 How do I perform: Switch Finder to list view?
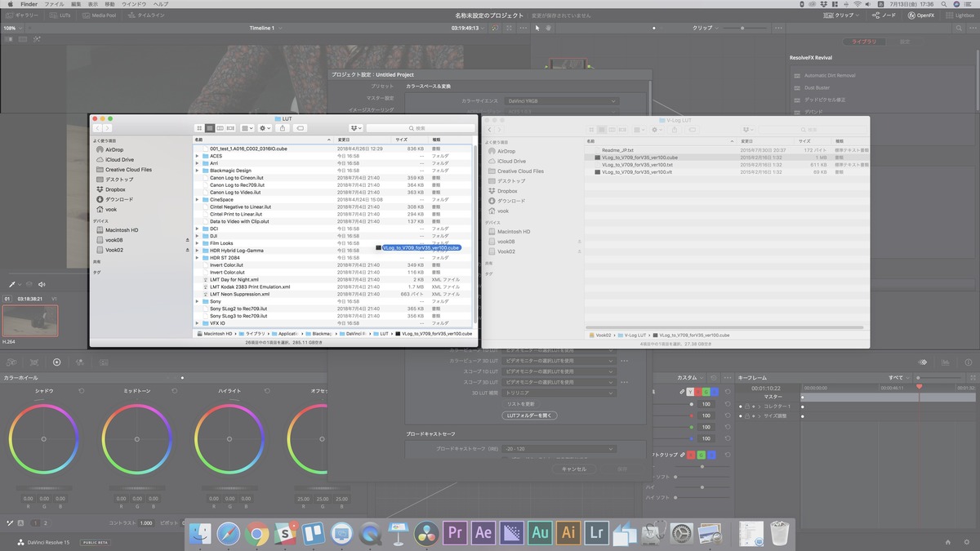tap(209, 128)
